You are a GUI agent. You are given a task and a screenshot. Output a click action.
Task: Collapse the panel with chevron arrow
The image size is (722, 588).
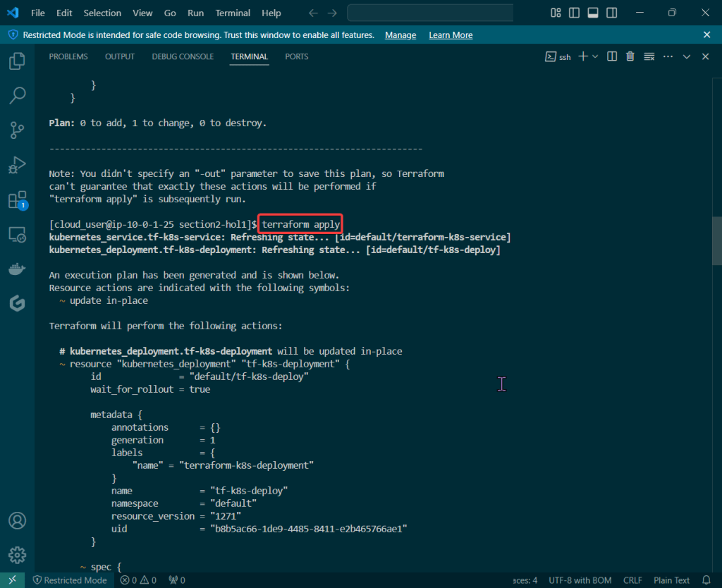[686, 56]
